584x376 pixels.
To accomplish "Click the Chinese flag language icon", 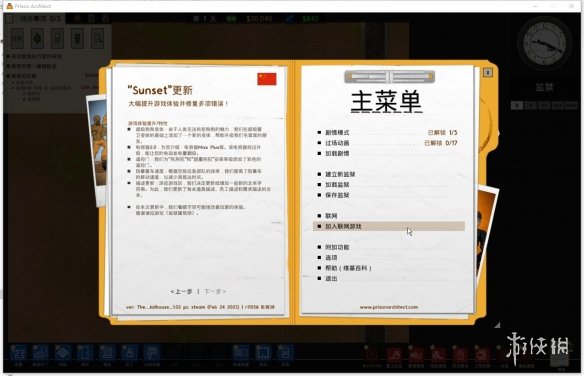I will pyautogui.click(x=267, y=79).
